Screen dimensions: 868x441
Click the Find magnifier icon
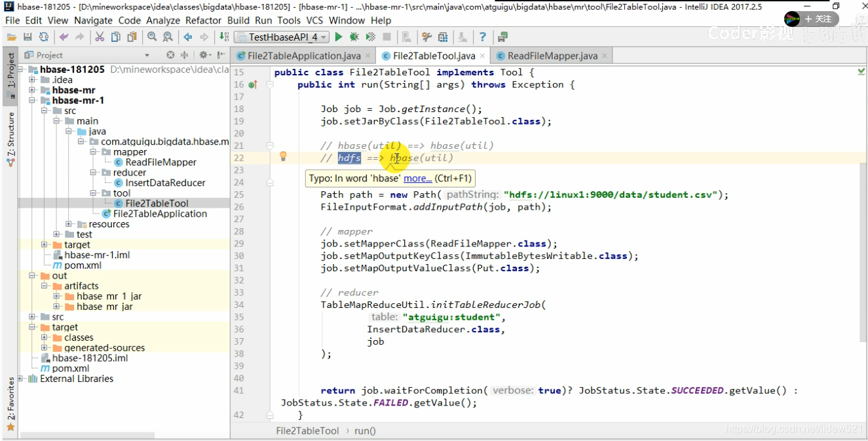152,37
